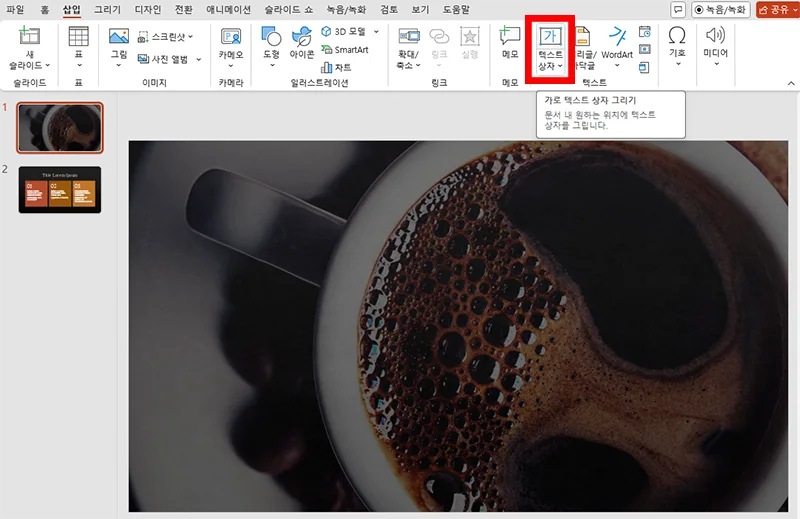Insert a 차트 chart
800x519 pixels.
pyautogui.click(x=336, y=67)
